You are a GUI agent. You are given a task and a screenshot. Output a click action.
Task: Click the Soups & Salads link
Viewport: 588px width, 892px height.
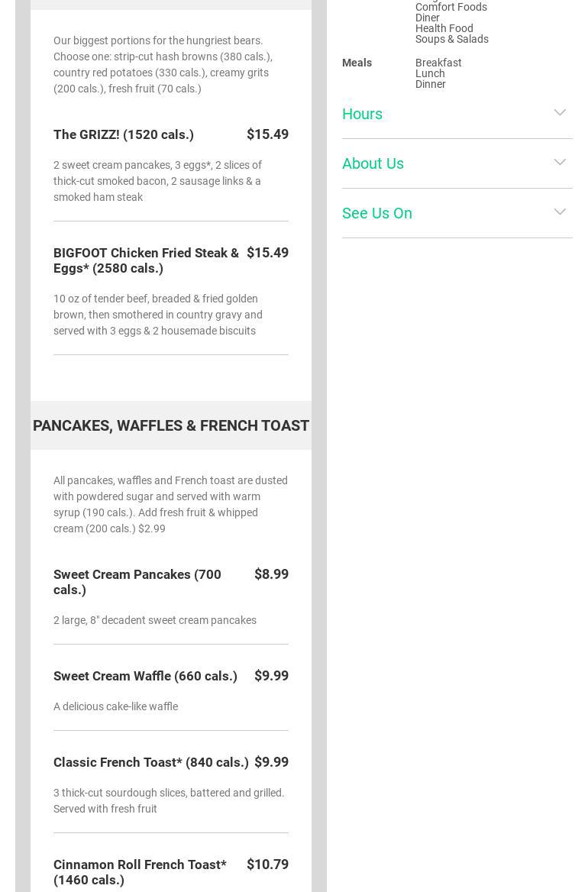pos(451,39)
